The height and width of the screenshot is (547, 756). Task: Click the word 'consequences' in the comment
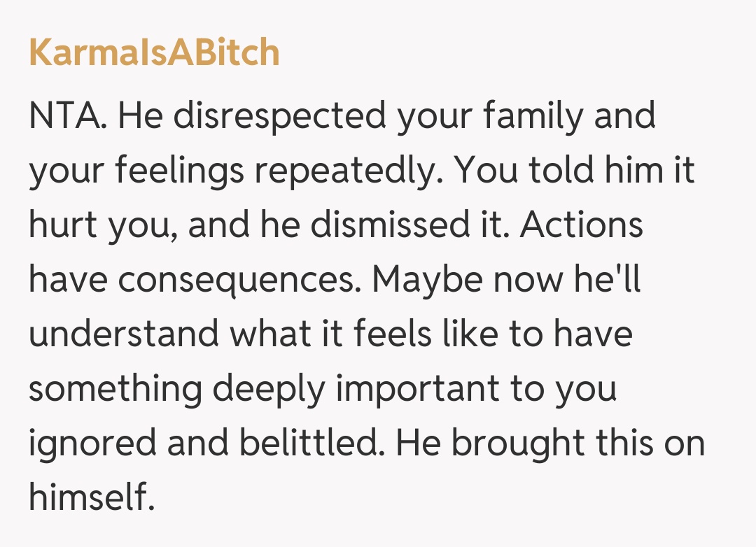tap(238, 280)
